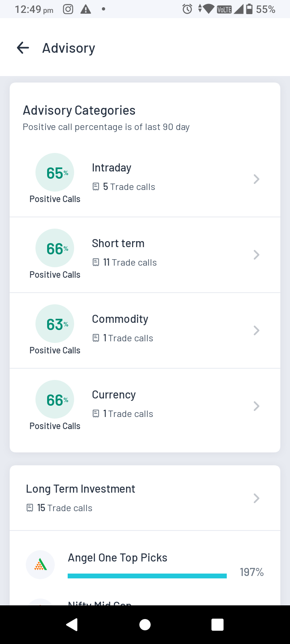
Task: Tap the Long Term Investment receipt icon
Action: (30, 508)
